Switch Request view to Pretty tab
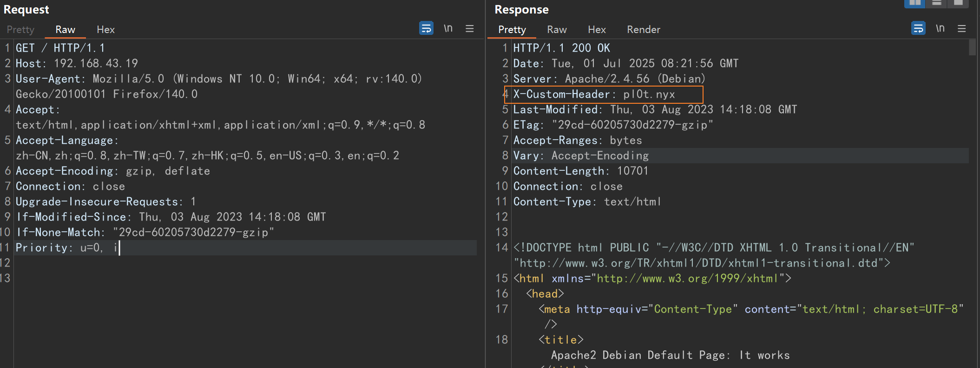This screenshot has height=368, width=980. [x=20, y=30]
